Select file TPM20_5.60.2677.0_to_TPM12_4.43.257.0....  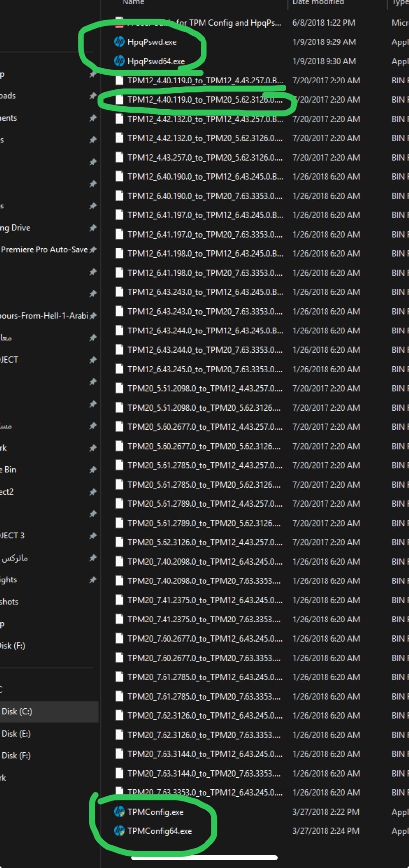(205, 427)
